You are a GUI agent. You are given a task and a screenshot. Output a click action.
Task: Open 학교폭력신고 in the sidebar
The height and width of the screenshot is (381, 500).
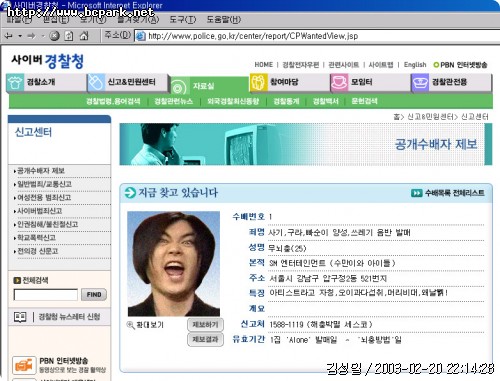coord(36,238)
